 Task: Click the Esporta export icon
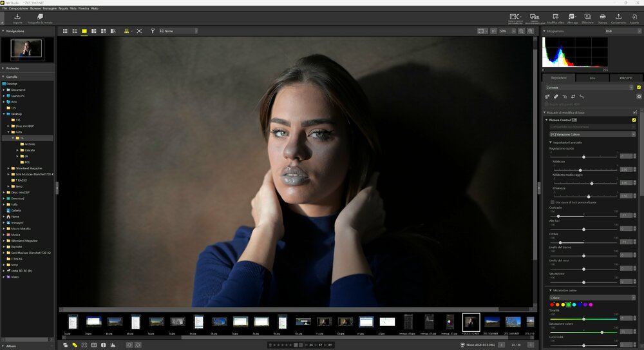coord(634,18)
